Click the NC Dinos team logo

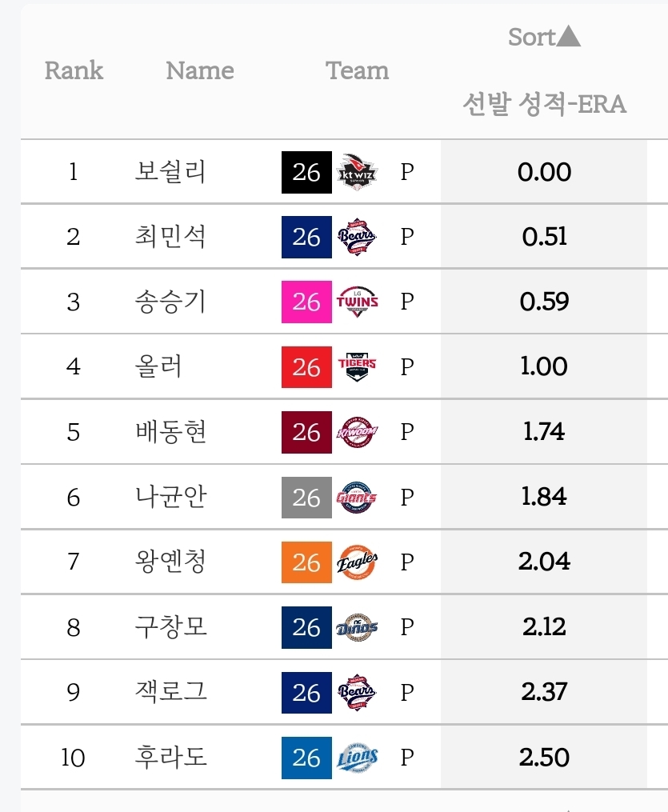[x=358, y=627]
